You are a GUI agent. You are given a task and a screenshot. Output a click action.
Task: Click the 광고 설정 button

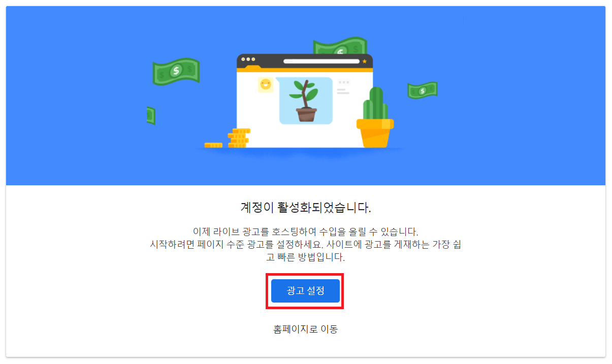pyautogui.click(x=305, y=291)
